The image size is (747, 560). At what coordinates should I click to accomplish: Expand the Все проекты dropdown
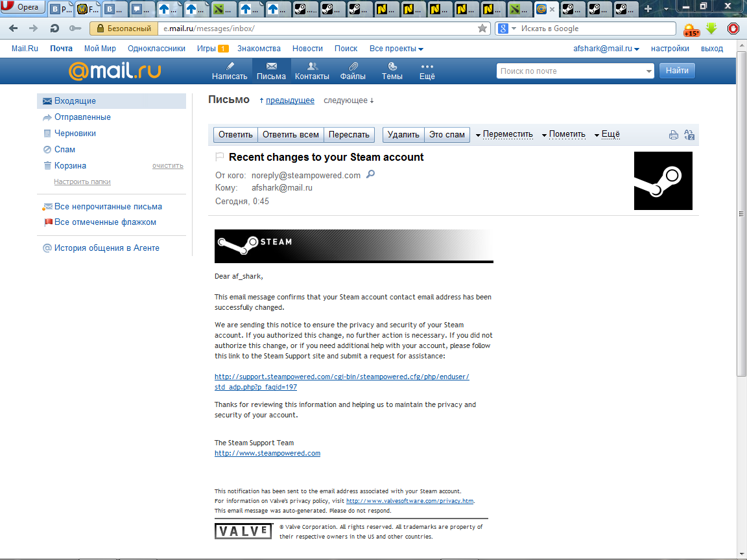(396, 49)
